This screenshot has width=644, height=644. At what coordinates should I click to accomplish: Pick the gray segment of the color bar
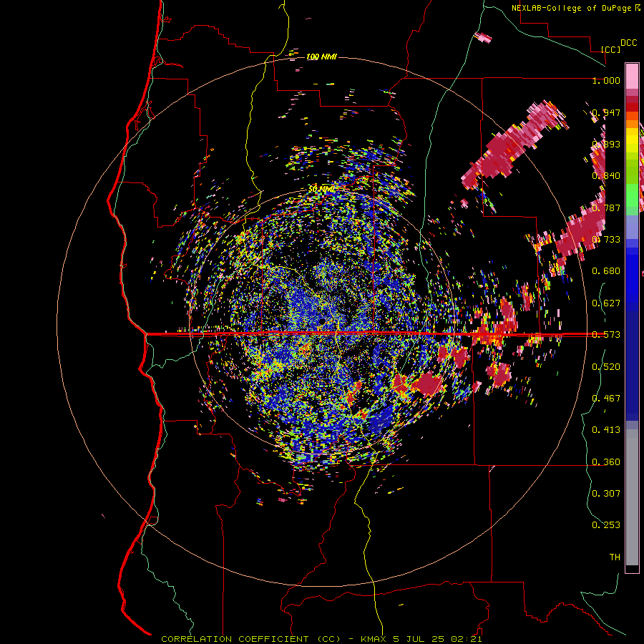[632, 497]
